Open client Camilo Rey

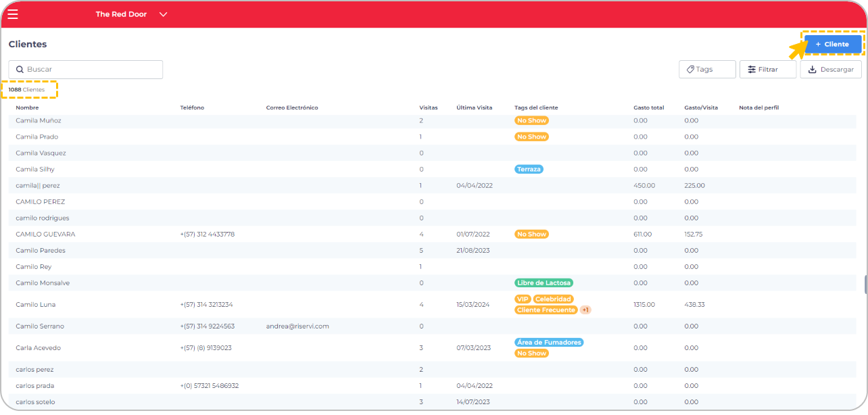34,266
